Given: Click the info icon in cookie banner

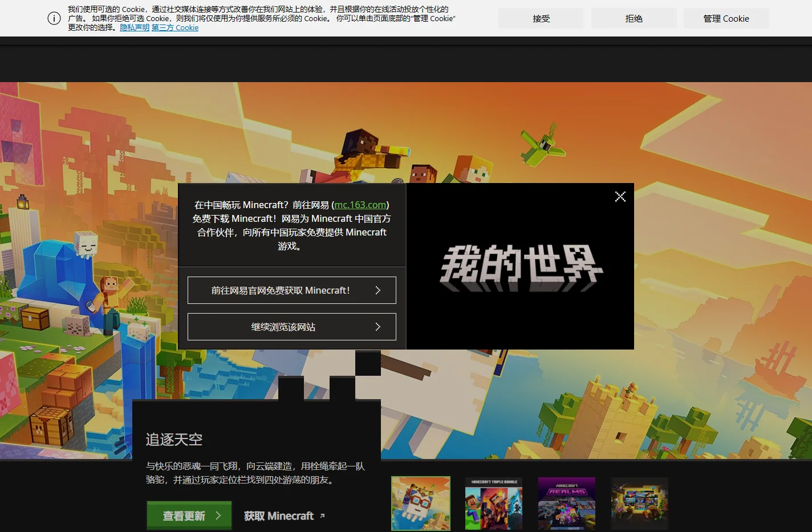Looking at the screenshot, I should coord(54,18).
